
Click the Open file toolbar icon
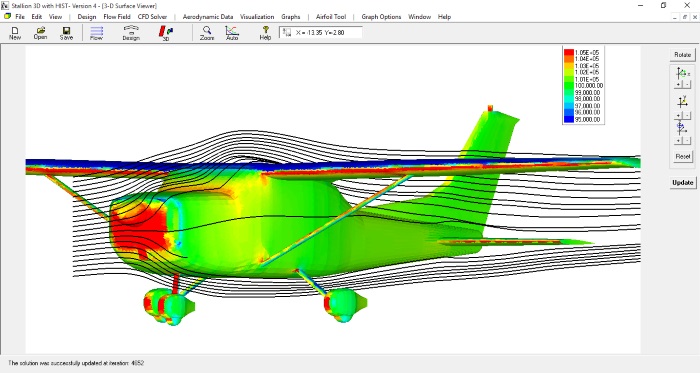[x=40, y=33]
